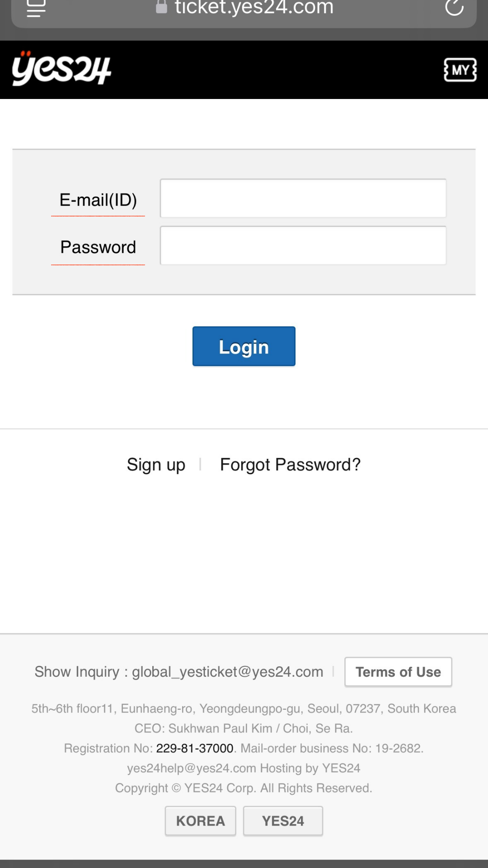
Task: Tap the E-mail(ID) label
Action: pyautogui.click(x=98, y=200)
